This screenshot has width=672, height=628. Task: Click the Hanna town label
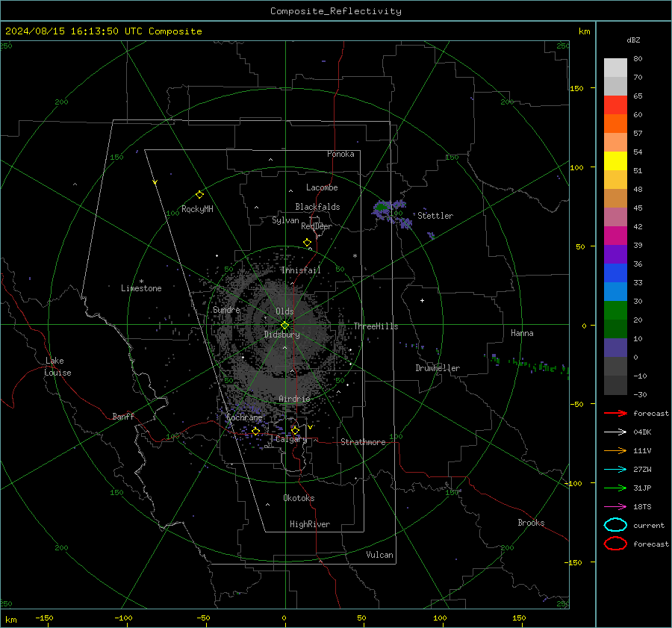pos(522,333)
